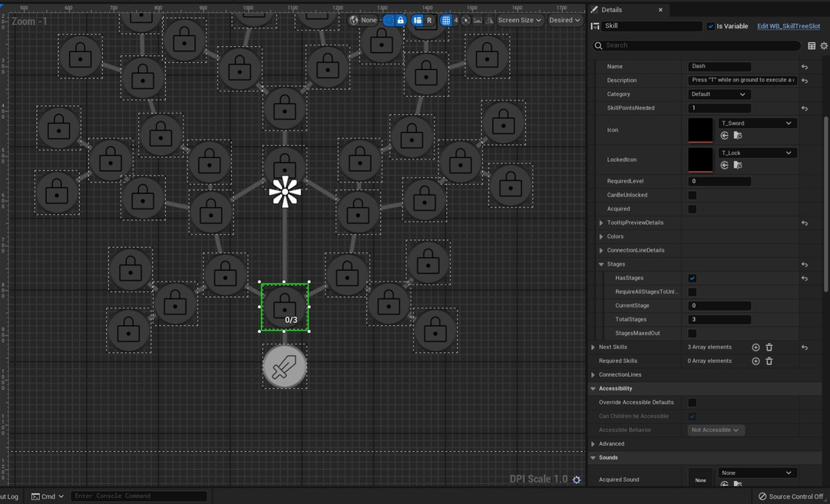Open the Acquired Sound None dropdown

pos(757,473)
